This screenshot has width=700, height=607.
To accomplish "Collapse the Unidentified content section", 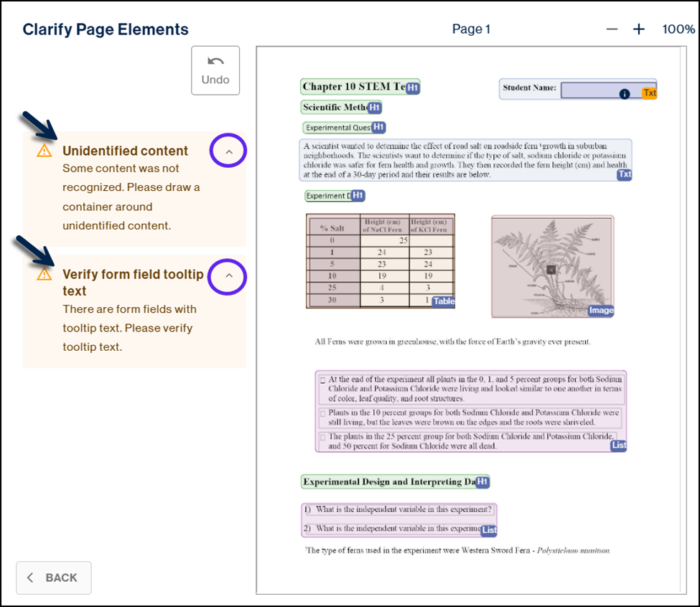I will click(x=229, y=151).
